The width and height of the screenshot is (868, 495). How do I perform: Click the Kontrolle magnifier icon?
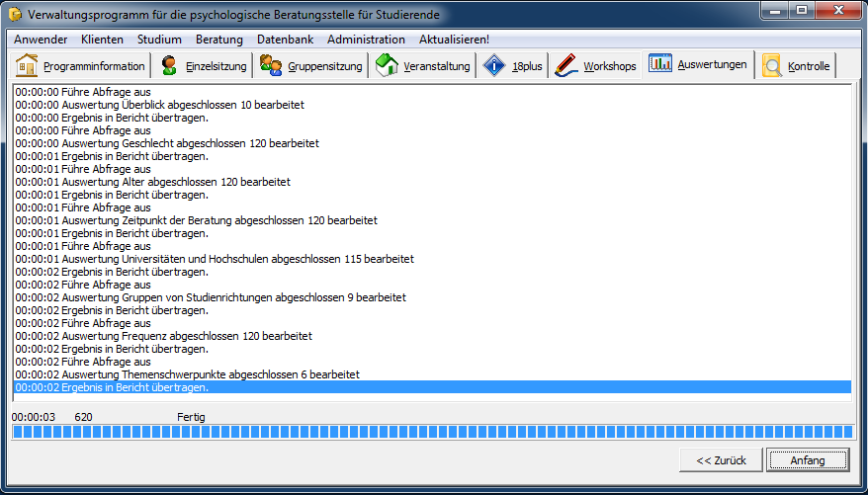772,66
